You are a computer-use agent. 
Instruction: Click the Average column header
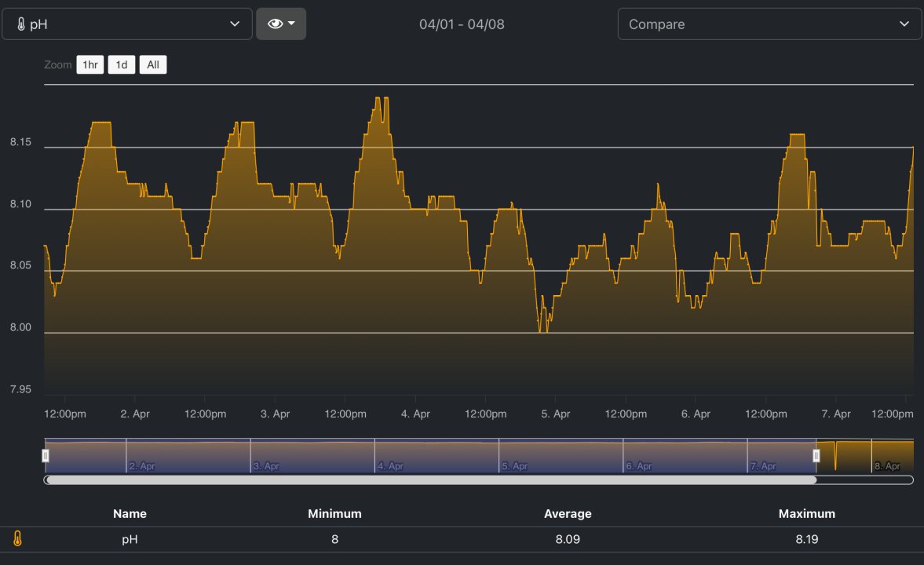[x=568, y=514]
